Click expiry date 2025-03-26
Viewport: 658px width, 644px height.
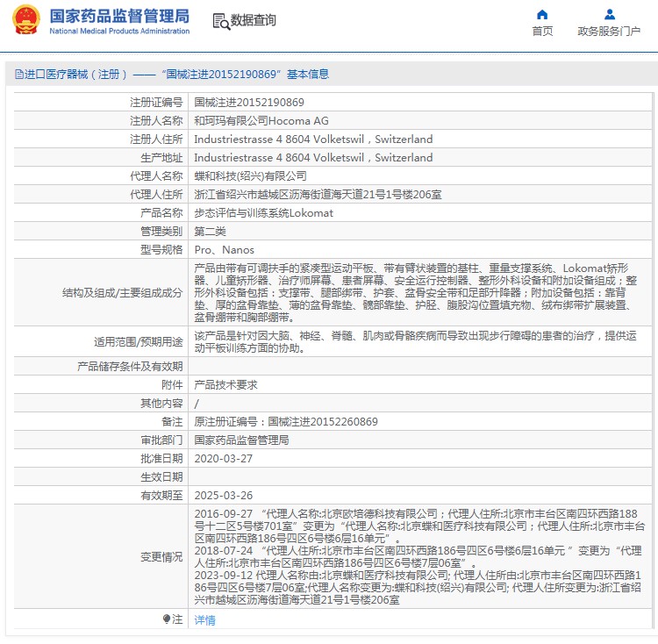(223, 496)
